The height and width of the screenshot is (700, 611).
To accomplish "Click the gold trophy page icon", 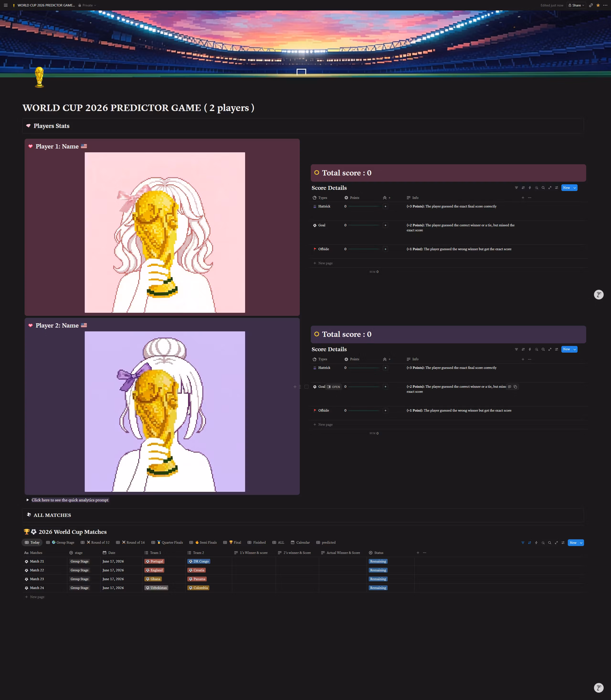I will tap(39, 77).
